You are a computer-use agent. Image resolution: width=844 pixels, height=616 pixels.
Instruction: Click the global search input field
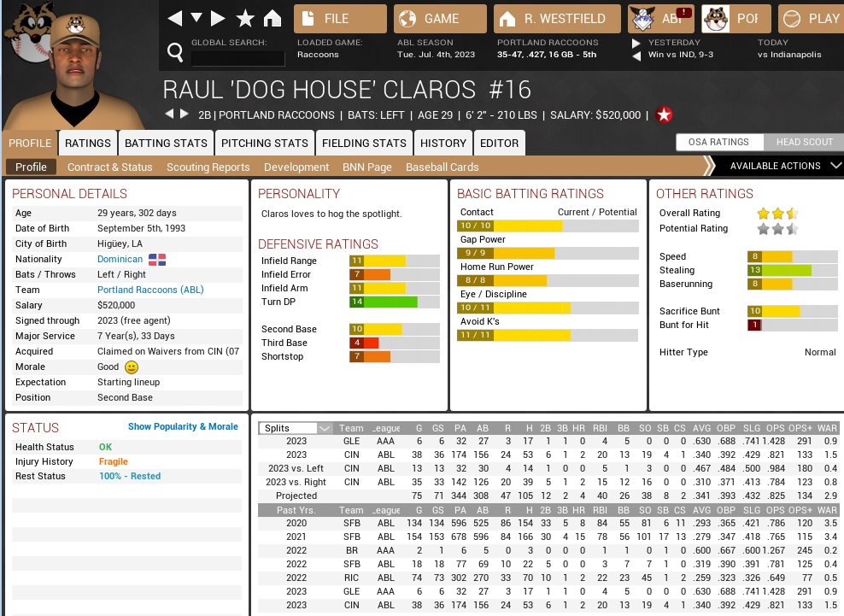coord(237,58)
